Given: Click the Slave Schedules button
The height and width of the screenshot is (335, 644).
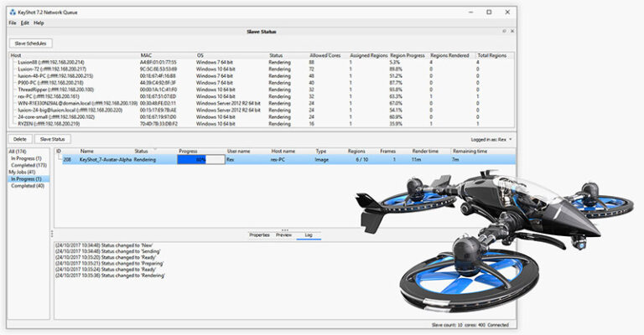Looking at the screenshot, I should click(30, 44).
